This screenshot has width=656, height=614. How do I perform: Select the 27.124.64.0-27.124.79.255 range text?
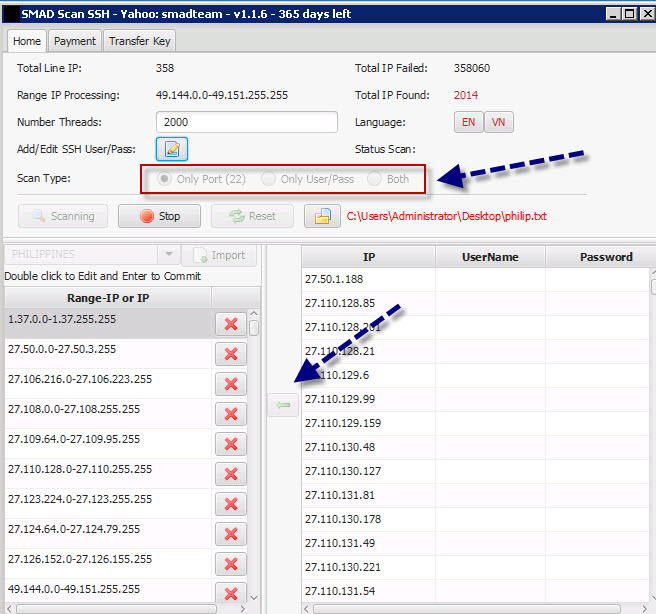pyautogui.click(x=74, y=529)
